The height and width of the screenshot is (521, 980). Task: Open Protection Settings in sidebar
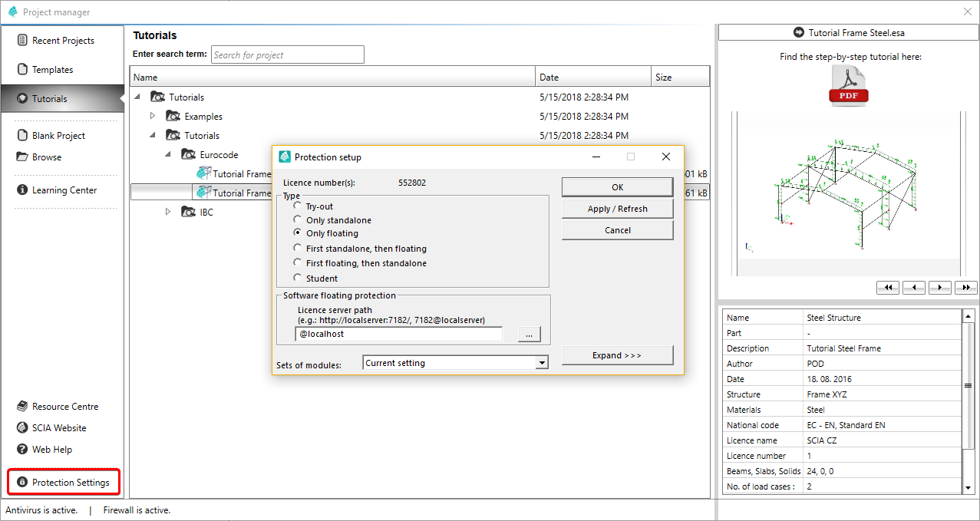click(64, 483)
